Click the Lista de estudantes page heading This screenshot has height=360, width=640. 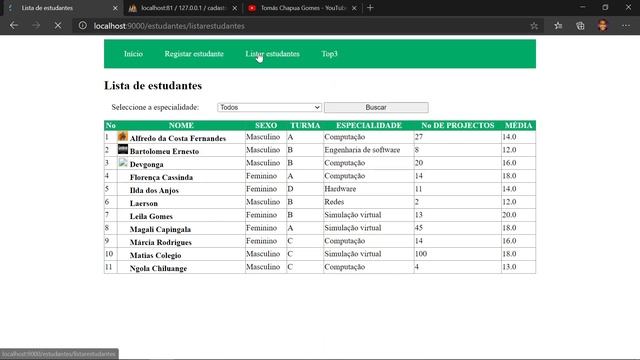(153, 86)
